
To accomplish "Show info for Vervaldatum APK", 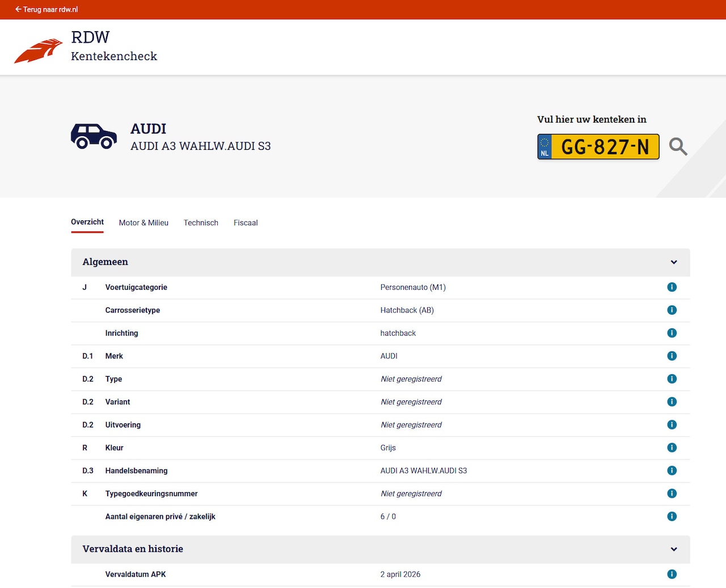I will (672, 574).
